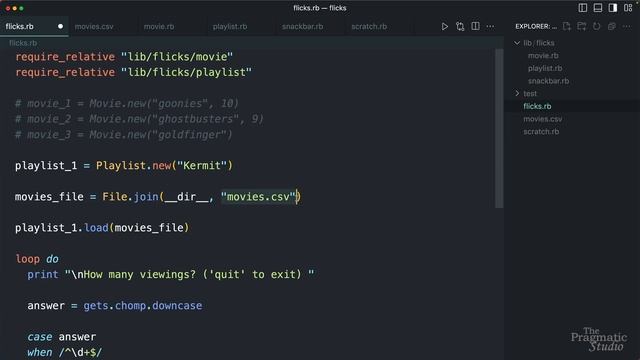Open playlist.rb in Explorer tree
Viewport: 640px width, 360px height.
tap(545, 68)
